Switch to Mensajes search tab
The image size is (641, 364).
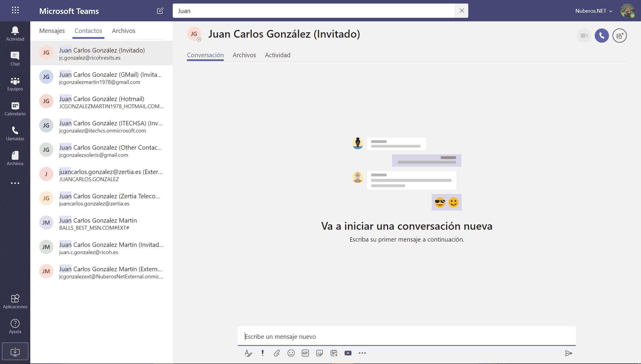[52, 31]
